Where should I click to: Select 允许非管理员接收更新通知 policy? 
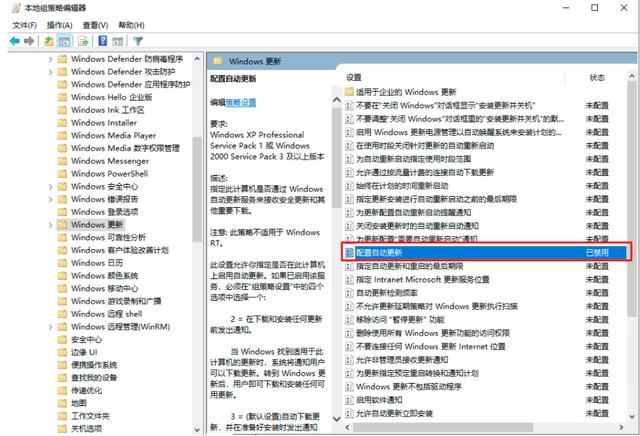click(x=402, y=360)
